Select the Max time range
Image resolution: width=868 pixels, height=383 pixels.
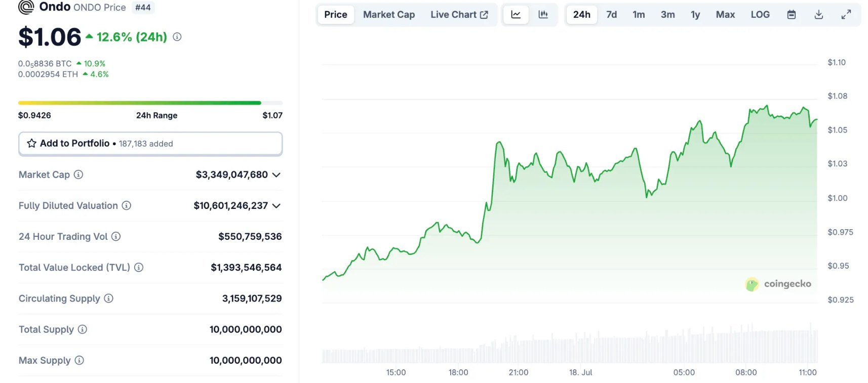(x=725, y=15)
